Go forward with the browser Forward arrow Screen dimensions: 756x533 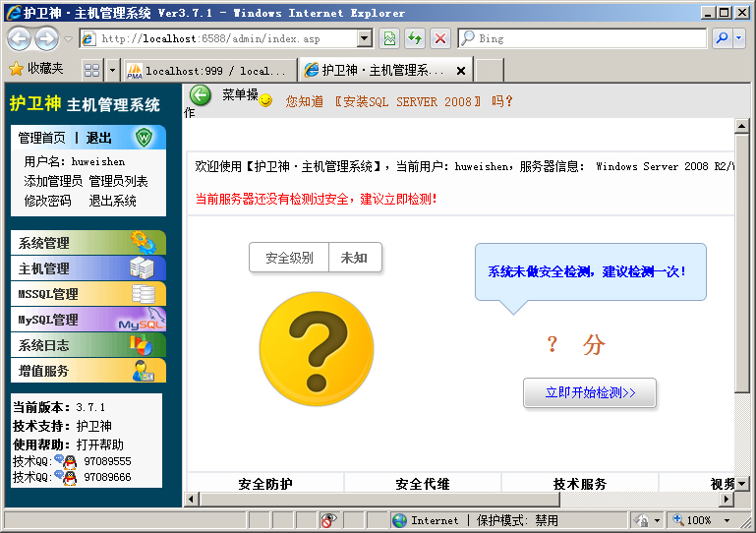(x=47, y=38)
